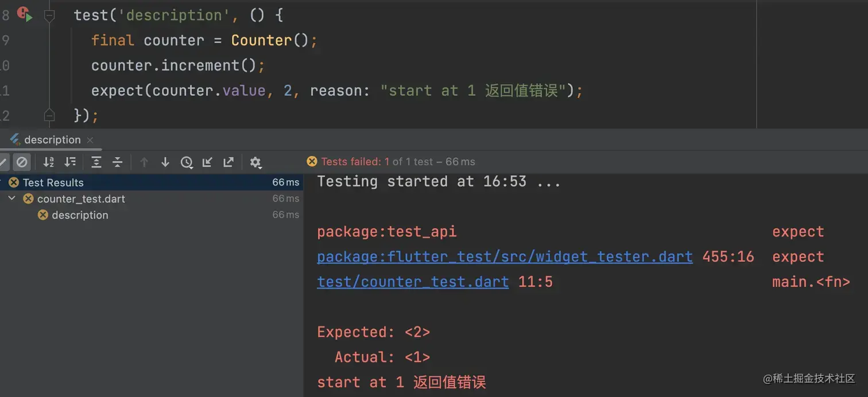This screenshot has height=397, width=868.
Task: Import test results icon
Action: (x=207, y=162)
